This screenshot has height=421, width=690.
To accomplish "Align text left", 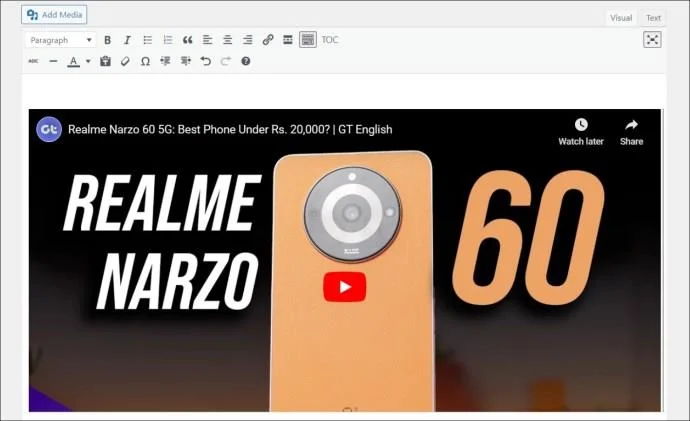I will (207, 40).
